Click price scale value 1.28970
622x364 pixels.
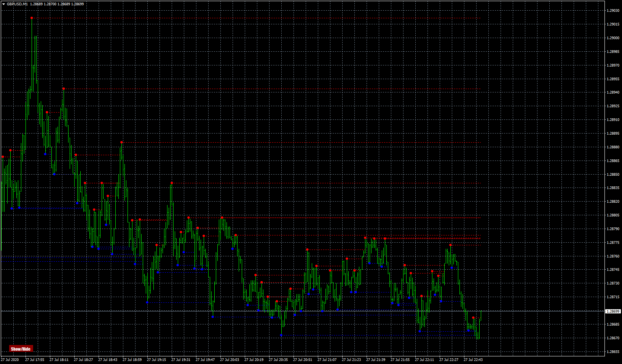[x=613, y=65]
